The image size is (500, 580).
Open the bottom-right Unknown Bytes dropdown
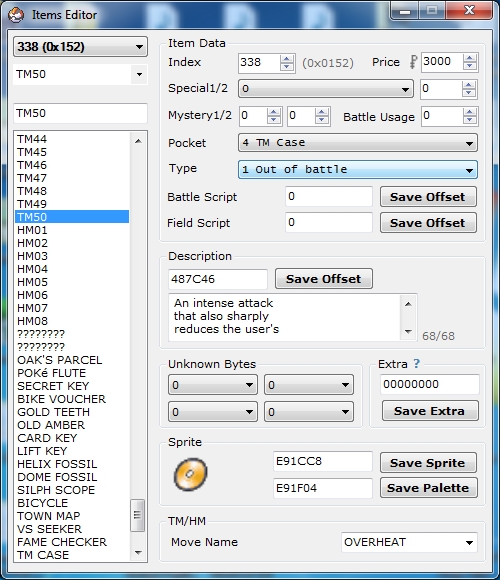coord(309,412)
